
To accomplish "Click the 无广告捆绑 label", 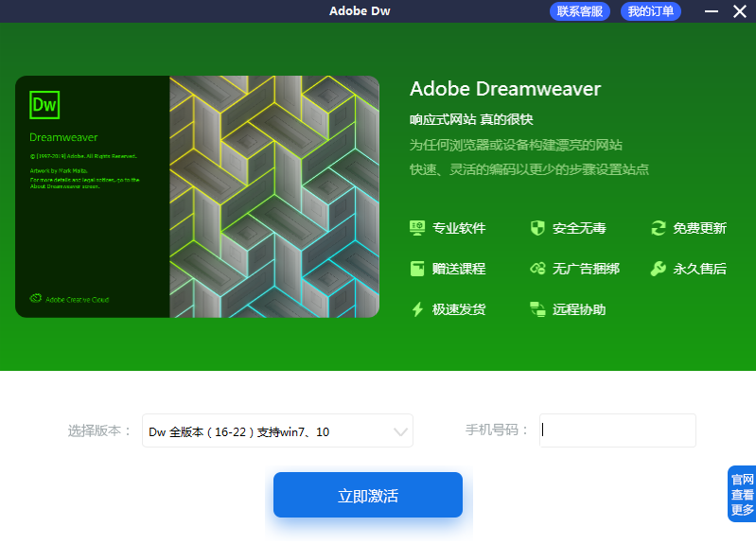I will [586, 269].
